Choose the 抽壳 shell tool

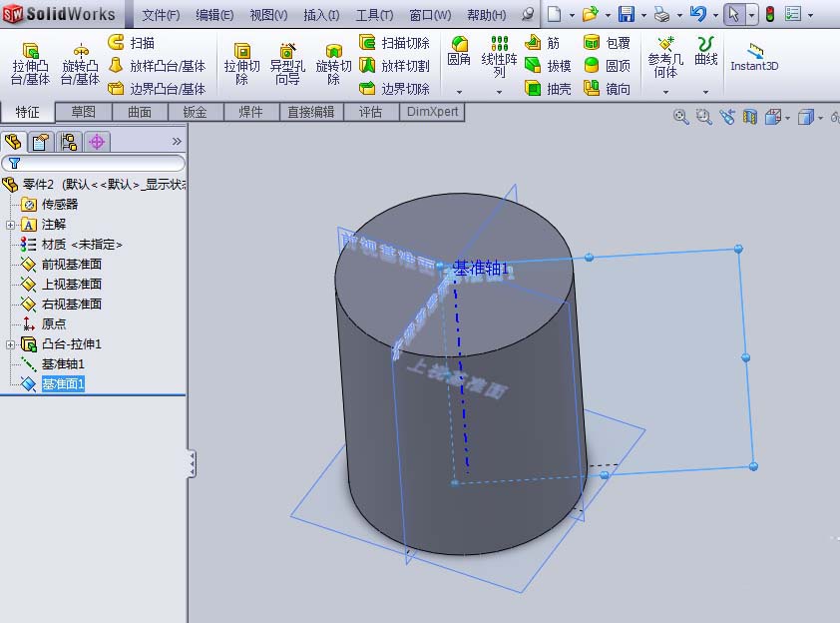click(548, 88)
